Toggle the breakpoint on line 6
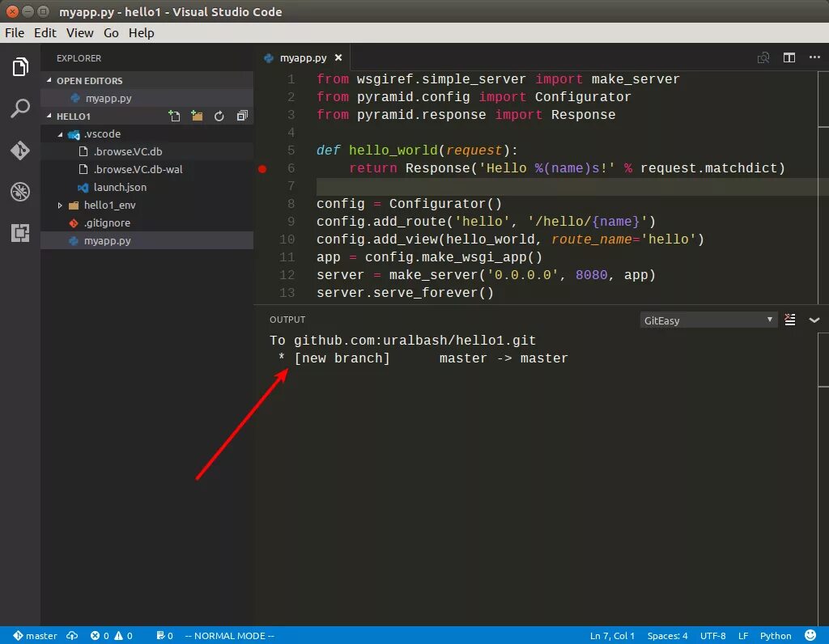 point(262,169)
